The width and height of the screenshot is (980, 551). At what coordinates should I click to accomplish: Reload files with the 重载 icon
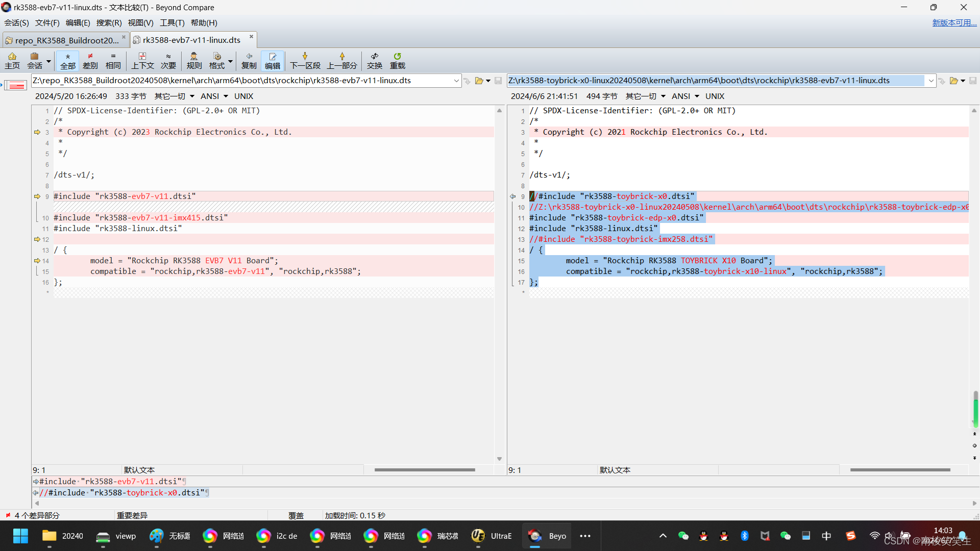click(398, 60)
